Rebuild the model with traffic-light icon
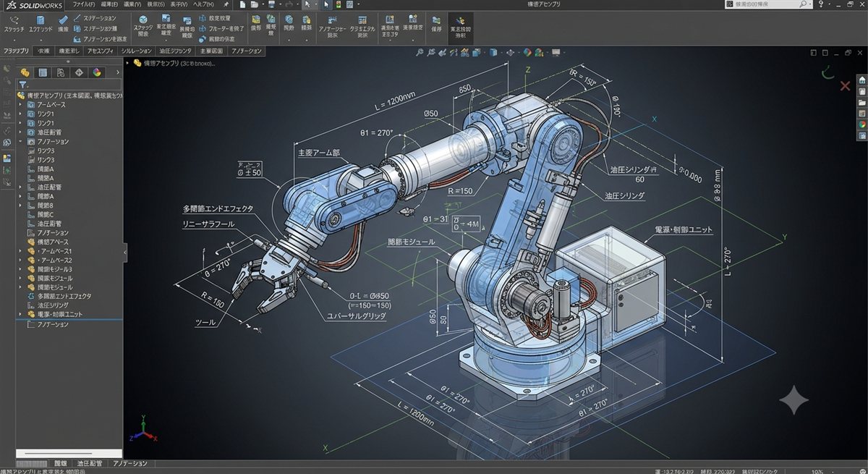Screen dimensions: 868x474 pos(339,4)
